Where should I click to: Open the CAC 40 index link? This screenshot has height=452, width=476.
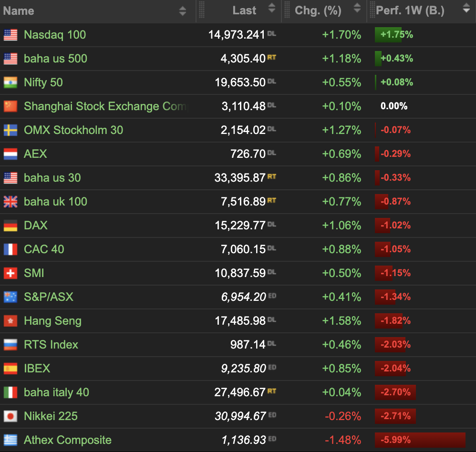point(44,249)
